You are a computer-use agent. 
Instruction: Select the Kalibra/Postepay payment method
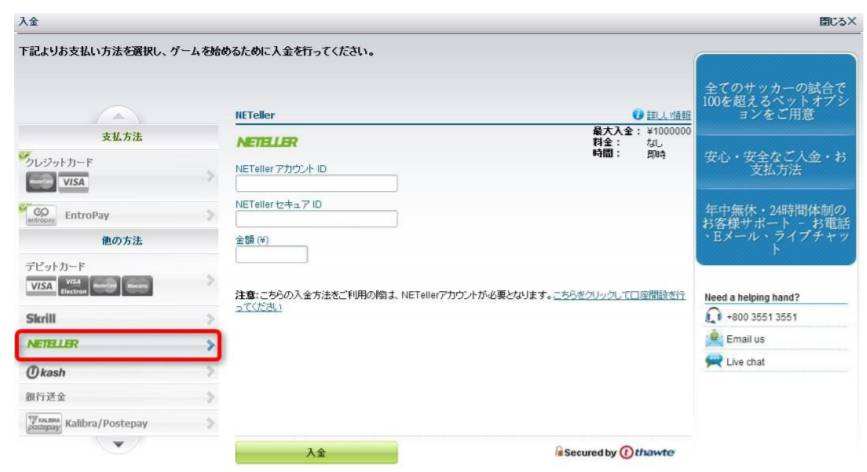tap(118, 423)
